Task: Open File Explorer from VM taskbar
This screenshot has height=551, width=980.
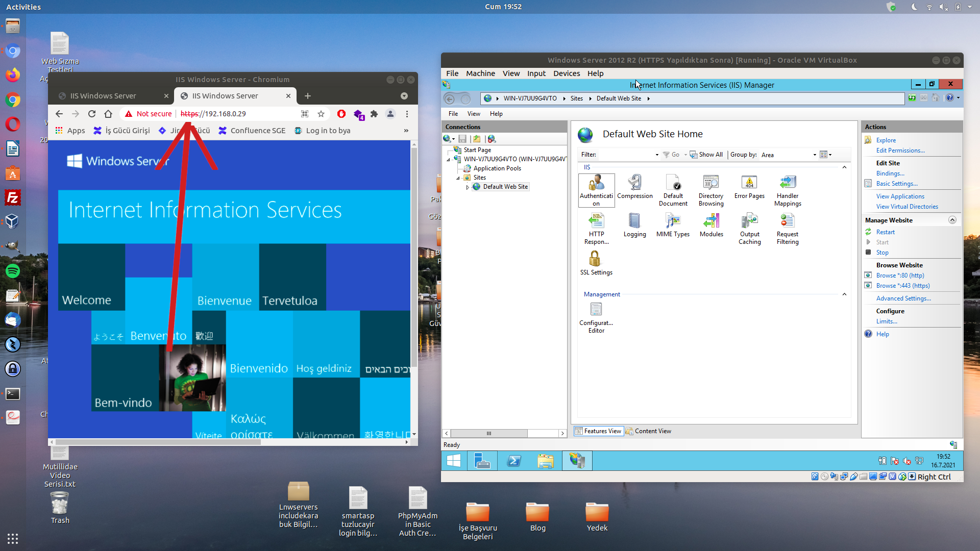Action: pyautogui.click(x=546, y=461)
